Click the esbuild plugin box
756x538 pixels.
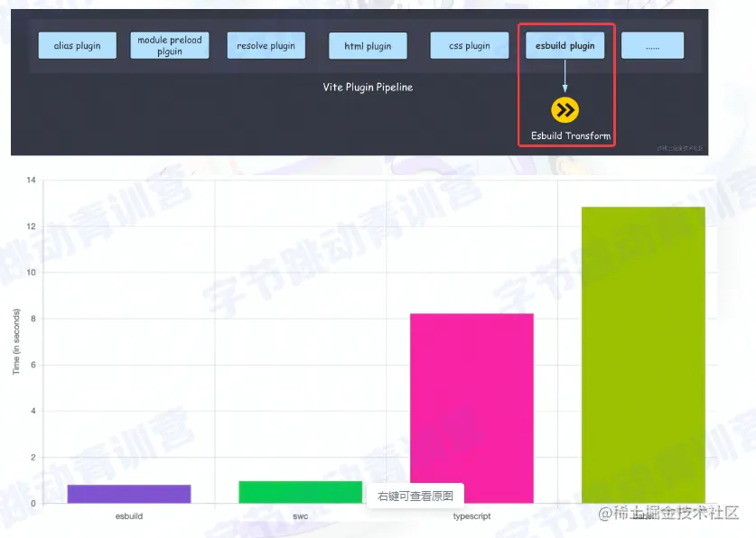(x=565, y=46)
